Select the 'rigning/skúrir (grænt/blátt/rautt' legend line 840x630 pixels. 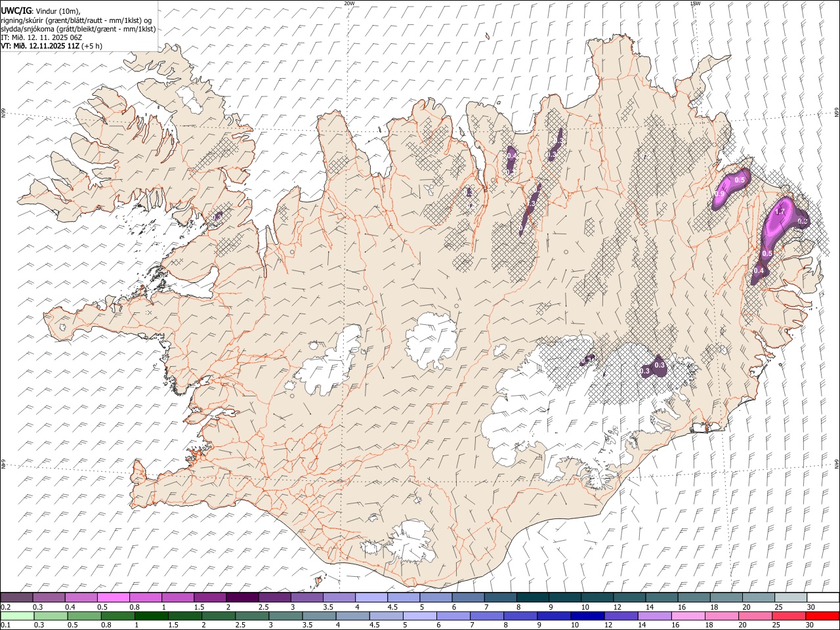[x=77, y=20]
